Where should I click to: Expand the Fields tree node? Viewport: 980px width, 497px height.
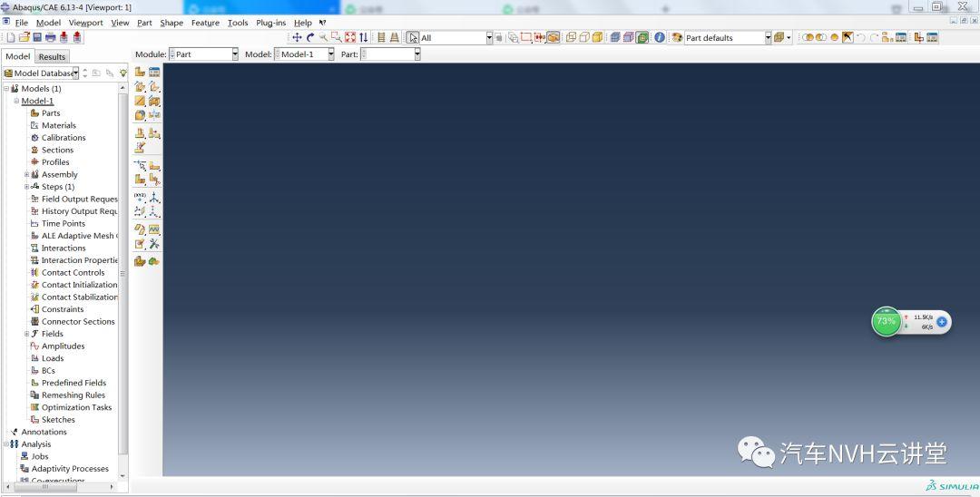click(x=27, y=334)
